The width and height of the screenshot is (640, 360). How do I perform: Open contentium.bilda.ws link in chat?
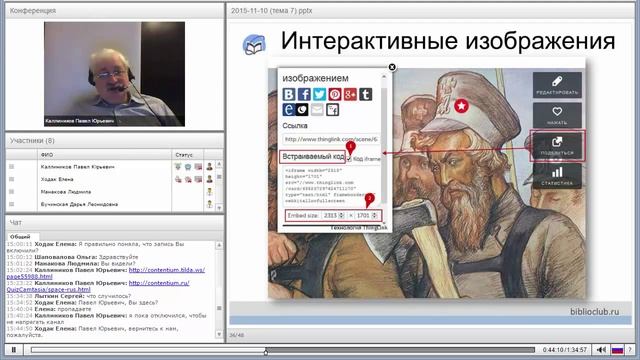click(x=106, y=273)
